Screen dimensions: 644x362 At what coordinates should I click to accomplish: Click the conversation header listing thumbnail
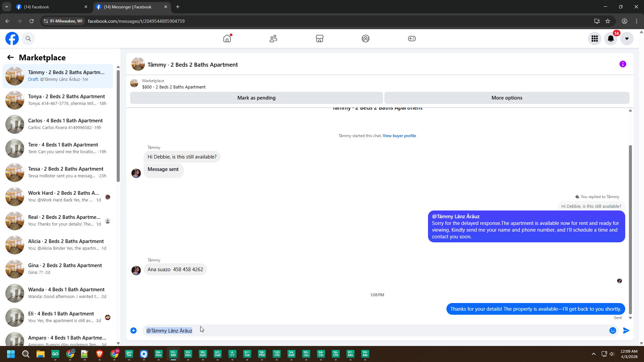pos(138,64)
